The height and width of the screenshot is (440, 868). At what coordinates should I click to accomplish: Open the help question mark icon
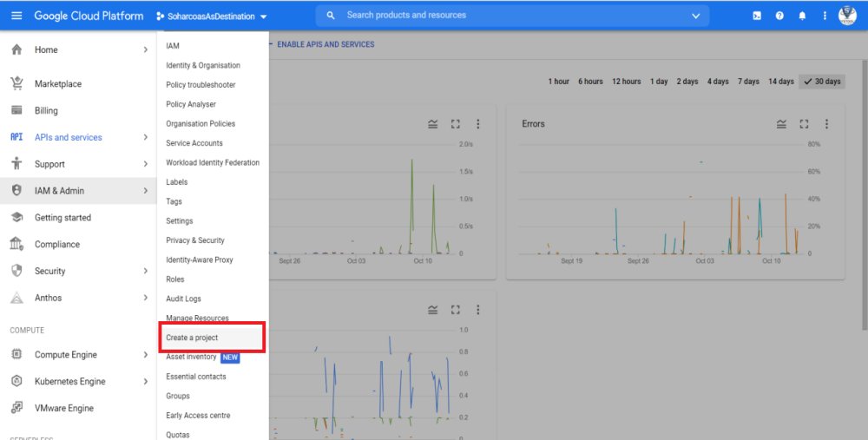779,16
